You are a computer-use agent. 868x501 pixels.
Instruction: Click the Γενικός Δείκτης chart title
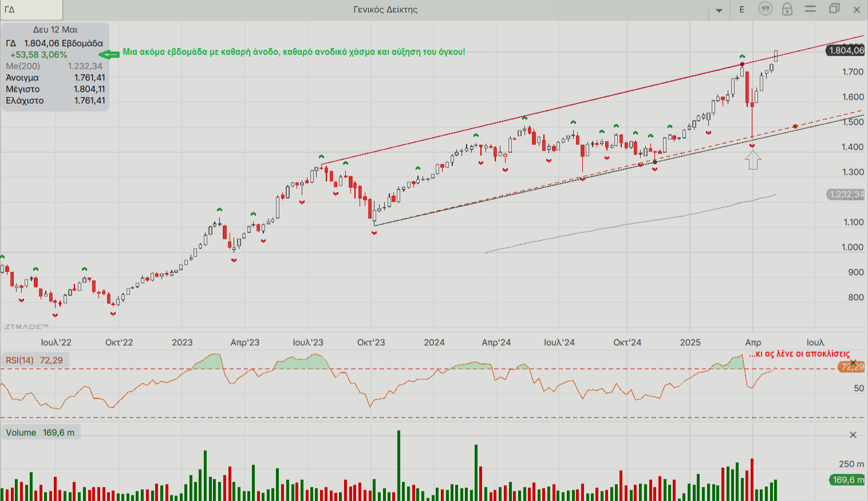coord(385,10)
